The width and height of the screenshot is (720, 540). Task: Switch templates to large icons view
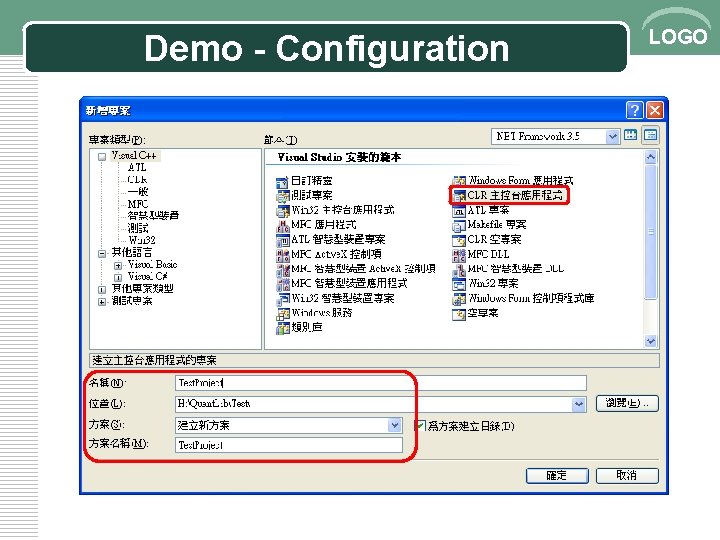tap(630, 135)
